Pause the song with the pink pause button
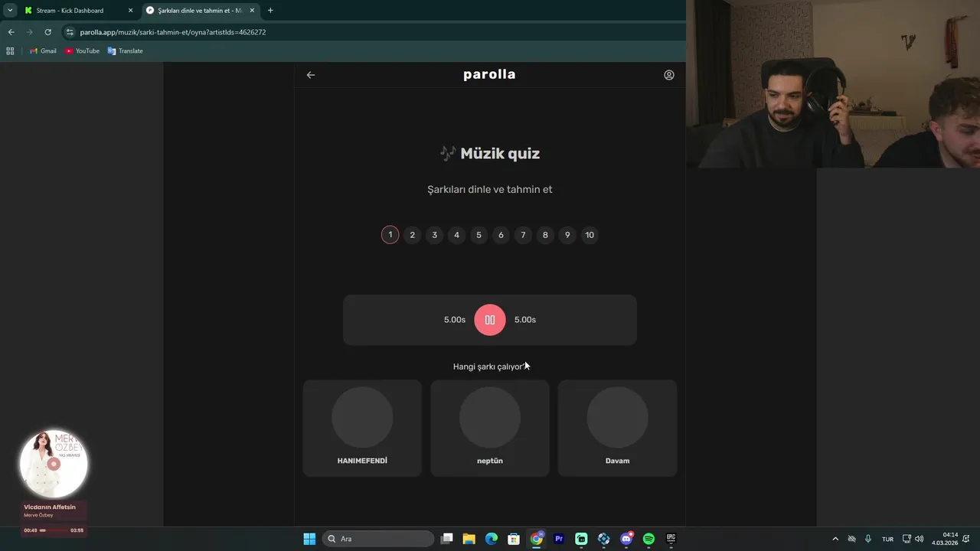The height and width of the screenshot is (551, 980). (490, 320)
